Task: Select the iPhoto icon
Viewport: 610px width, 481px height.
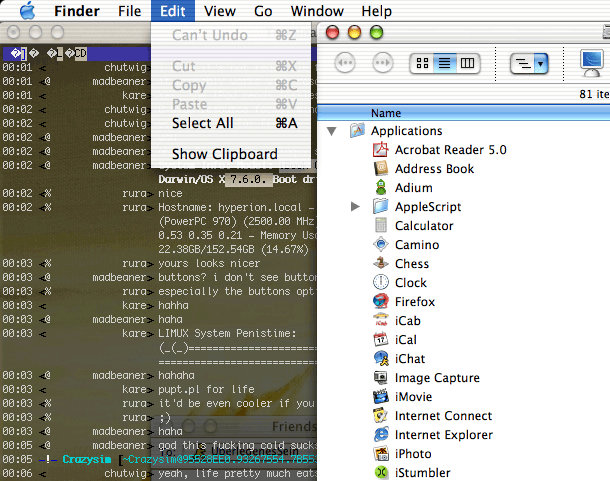Action: (x=381, y=453)
